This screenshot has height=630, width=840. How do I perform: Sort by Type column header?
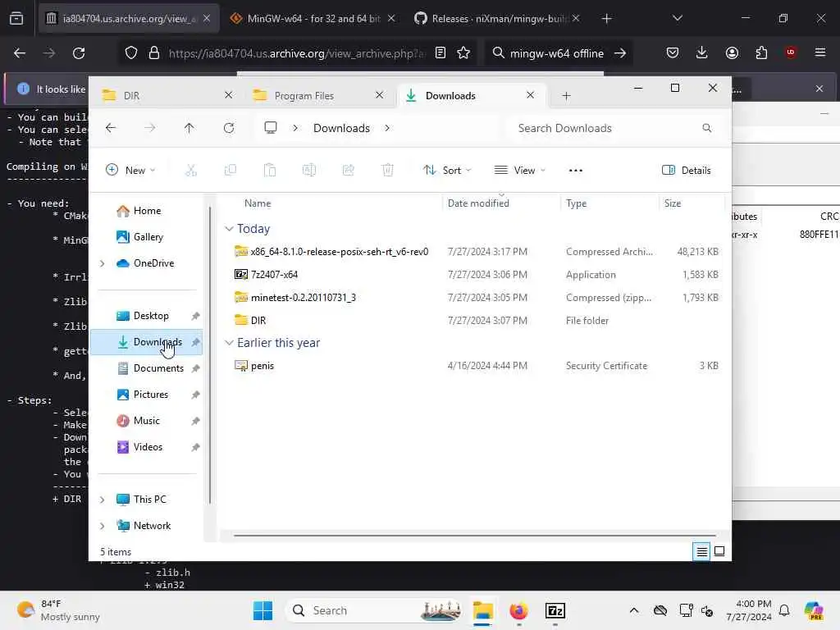pyautogui.click(x=577, y=203)
